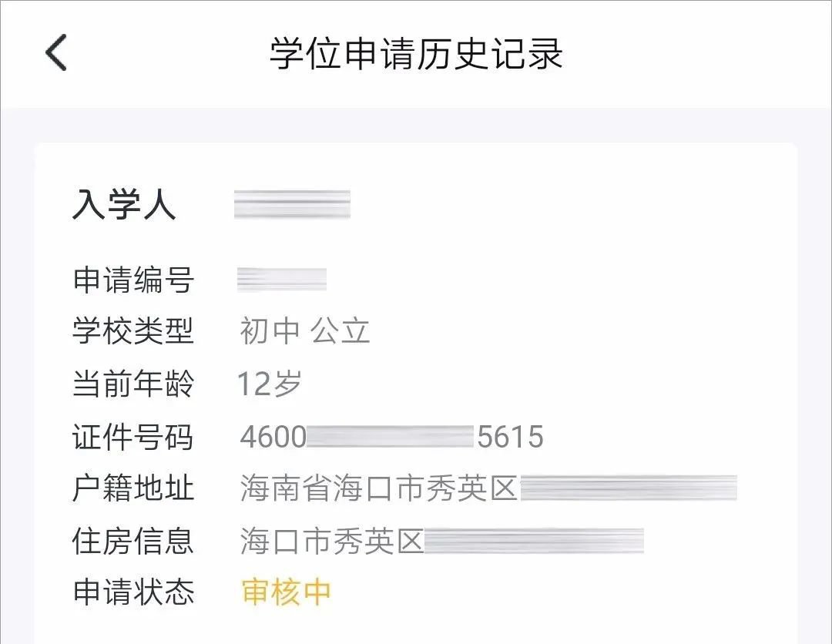The height and width of the screenshot is (644, 832).
Task: Tap the back arrow icon
Action: point(56,53)
